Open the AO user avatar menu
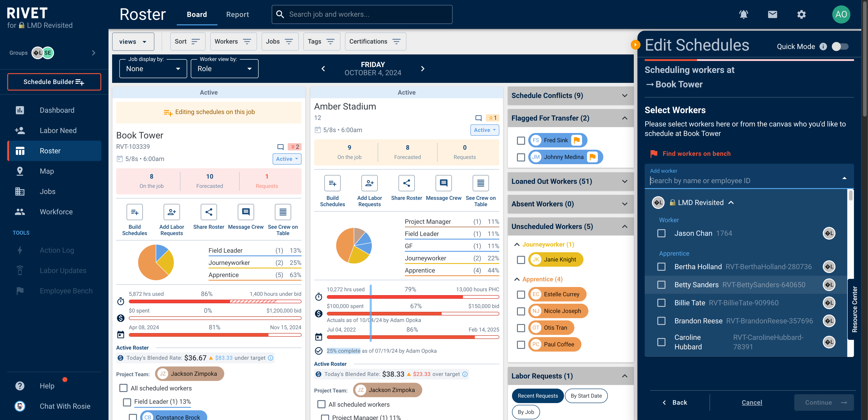 tap(841, 14)
